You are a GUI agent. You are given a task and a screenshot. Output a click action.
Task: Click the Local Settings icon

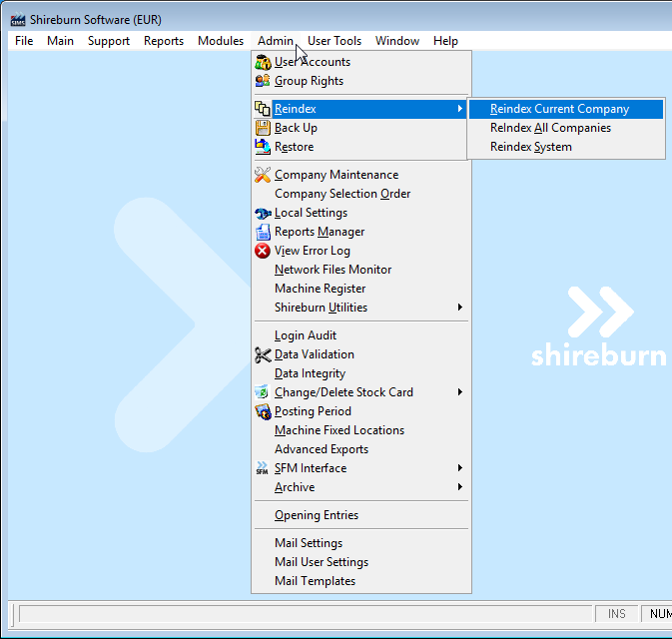263,213
